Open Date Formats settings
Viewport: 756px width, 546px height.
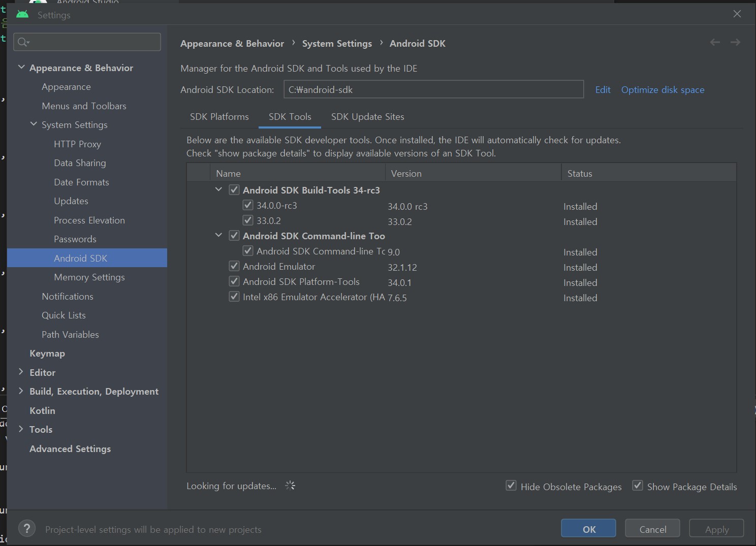click(81, 182)
